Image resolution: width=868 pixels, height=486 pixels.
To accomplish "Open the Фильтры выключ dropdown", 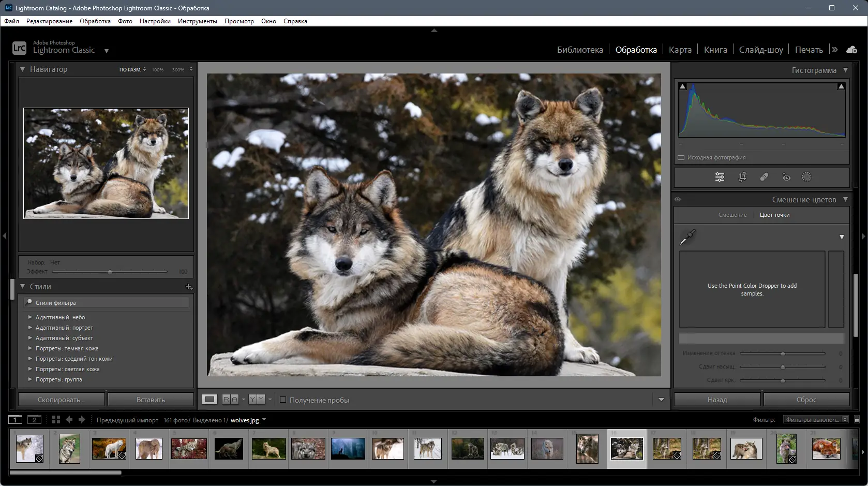I will (813, 419).
